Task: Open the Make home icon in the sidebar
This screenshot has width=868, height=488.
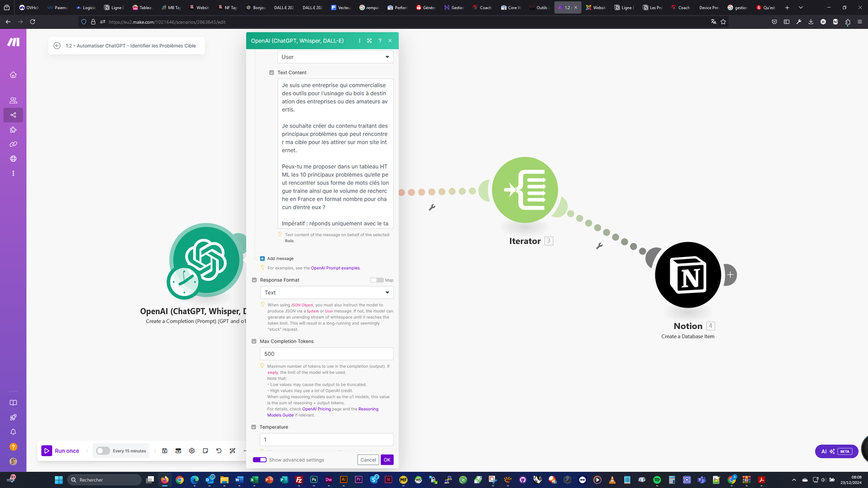Action: pos(12,75)
